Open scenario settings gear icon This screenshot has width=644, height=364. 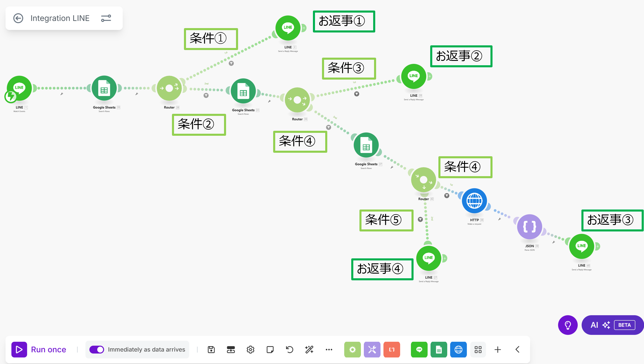coord(250,349)
